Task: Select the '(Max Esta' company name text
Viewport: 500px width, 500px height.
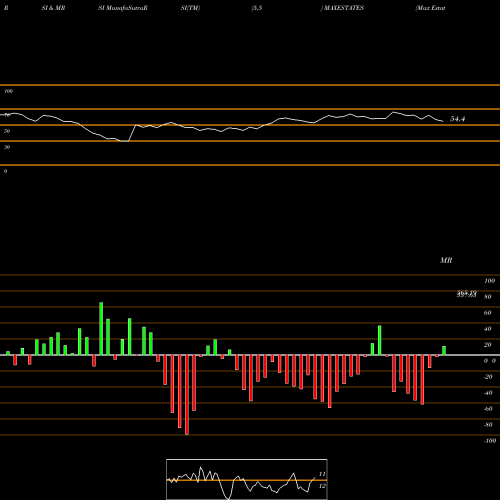Action: point(430,8)
